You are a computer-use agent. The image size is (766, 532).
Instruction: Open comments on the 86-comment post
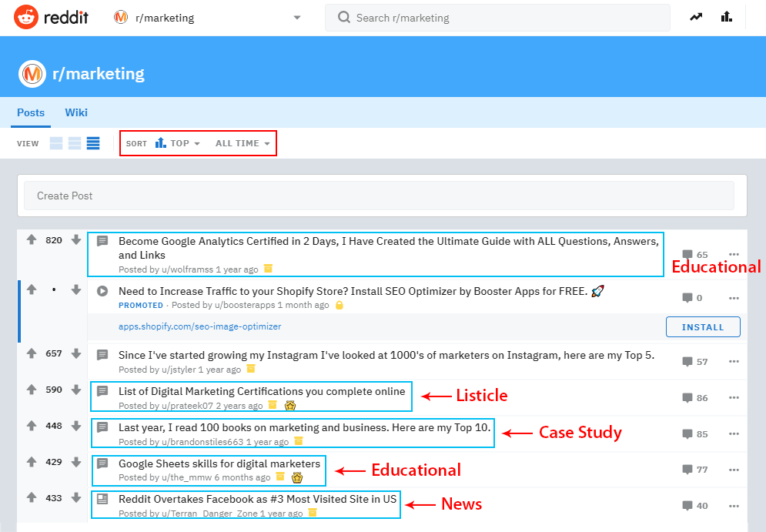[x=694, y=398]
